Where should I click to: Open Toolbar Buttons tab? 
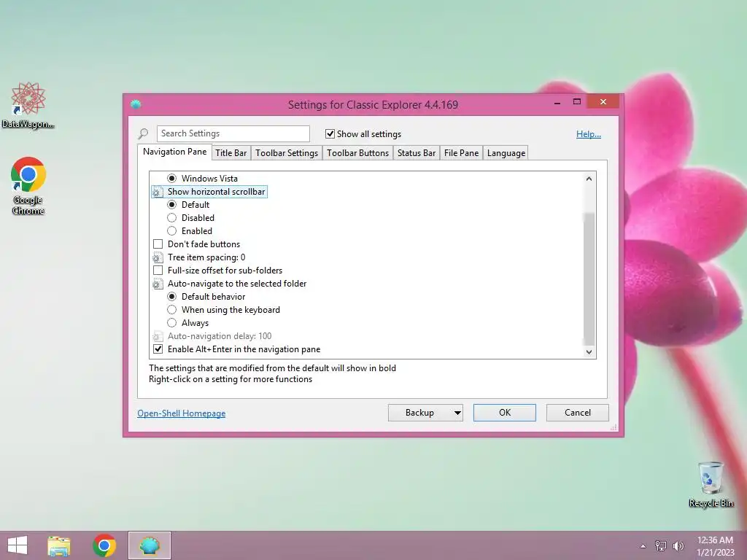point(357,153)
